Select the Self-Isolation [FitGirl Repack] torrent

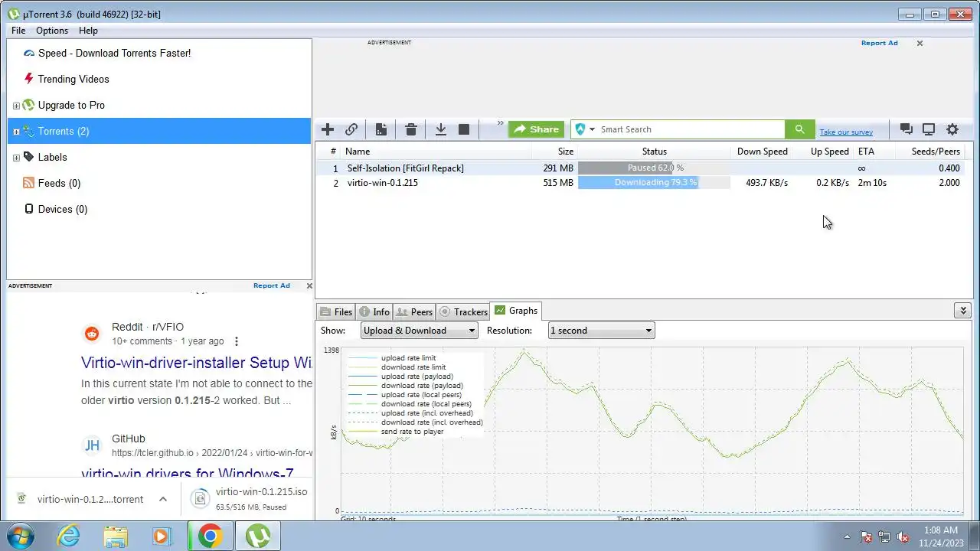[405, 168]
